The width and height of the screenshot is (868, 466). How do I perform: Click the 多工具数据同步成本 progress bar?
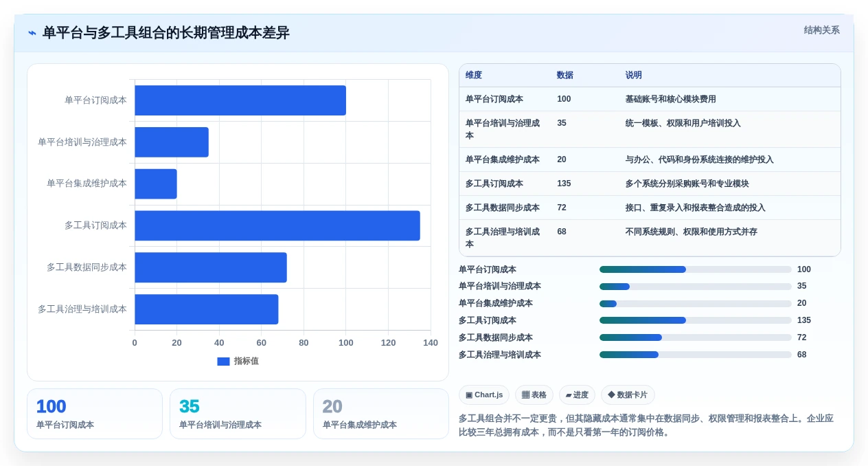[x=696, y=337]
